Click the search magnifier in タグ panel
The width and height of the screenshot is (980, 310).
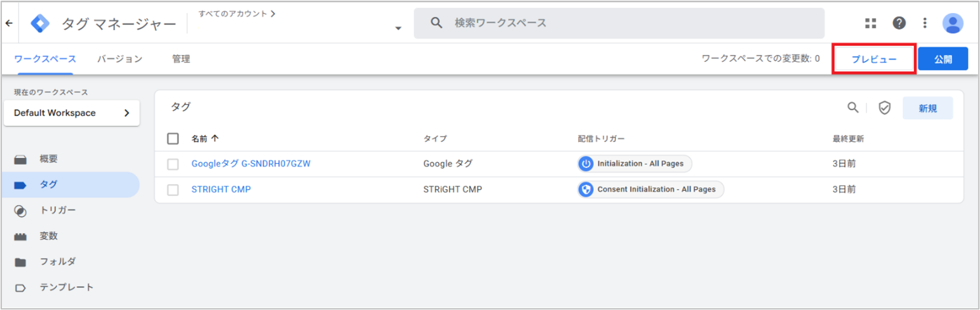[x=852, y=107]
